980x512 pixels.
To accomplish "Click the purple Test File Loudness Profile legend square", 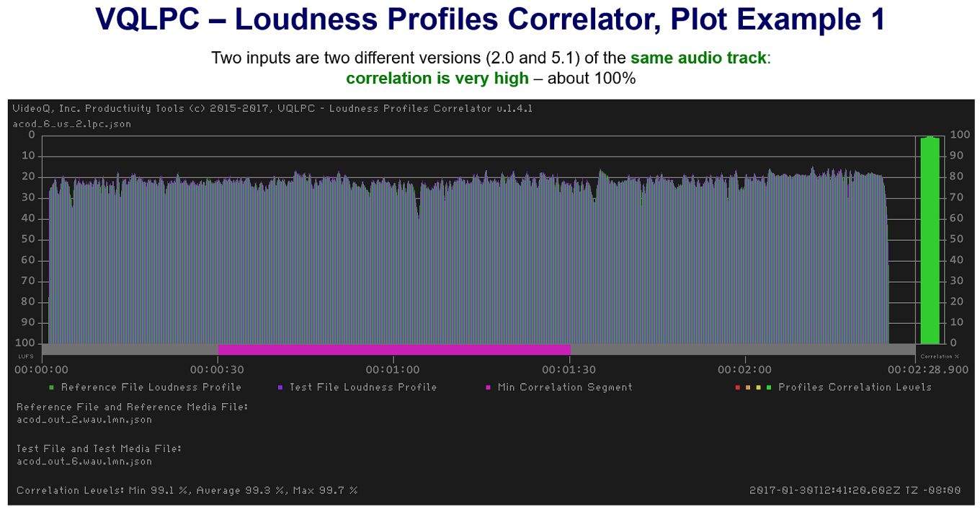I will pyautogui.click(x=280, y=387).
